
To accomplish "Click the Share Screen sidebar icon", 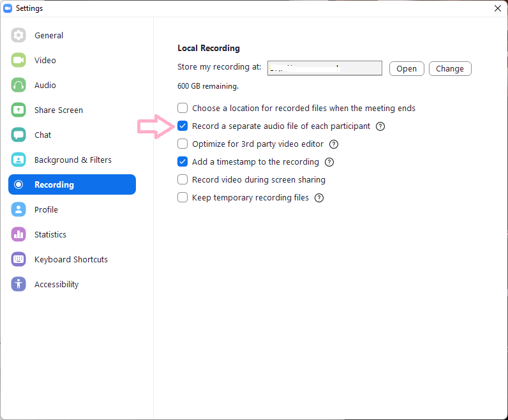I will pos(19,110).
